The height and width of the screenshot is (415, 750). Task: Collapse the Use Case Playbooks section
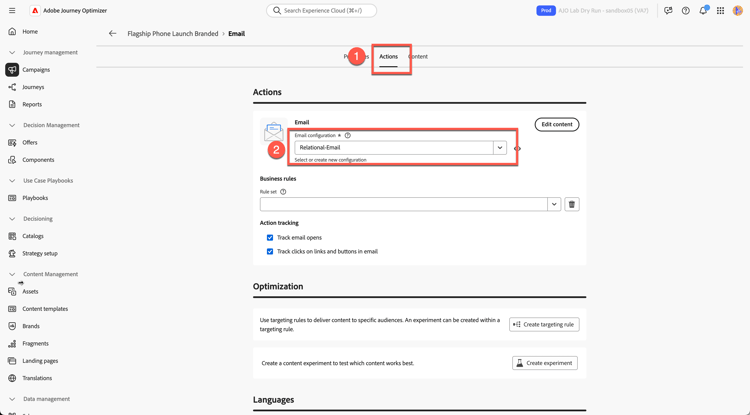click(12, 181)
